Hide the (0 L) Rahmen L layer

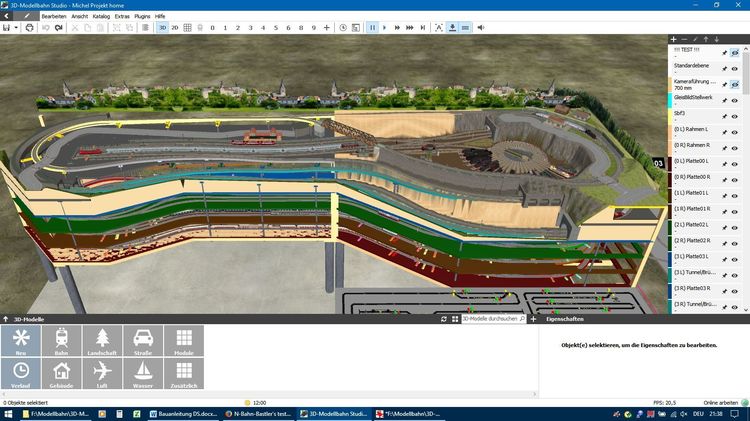tap(735, 132)
